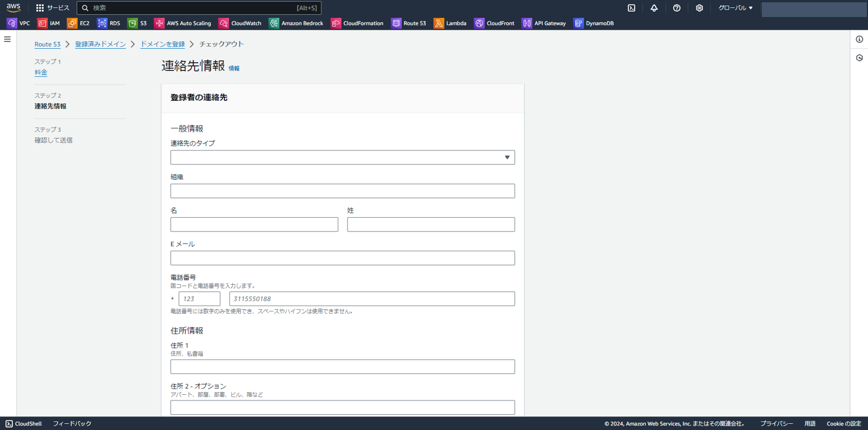868x430 pixels.
Task: Open CloudShell icon in top bar
Action: tap(631, 8)
